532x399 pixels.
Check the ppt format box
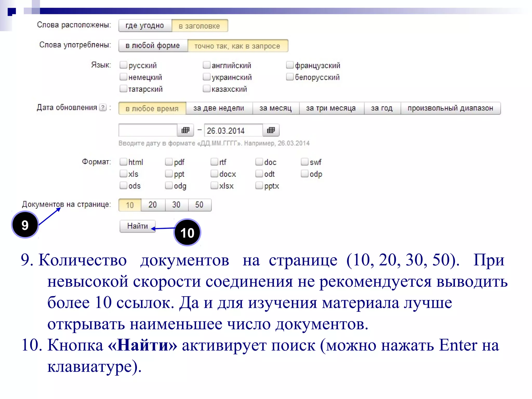tap(169, 173)
